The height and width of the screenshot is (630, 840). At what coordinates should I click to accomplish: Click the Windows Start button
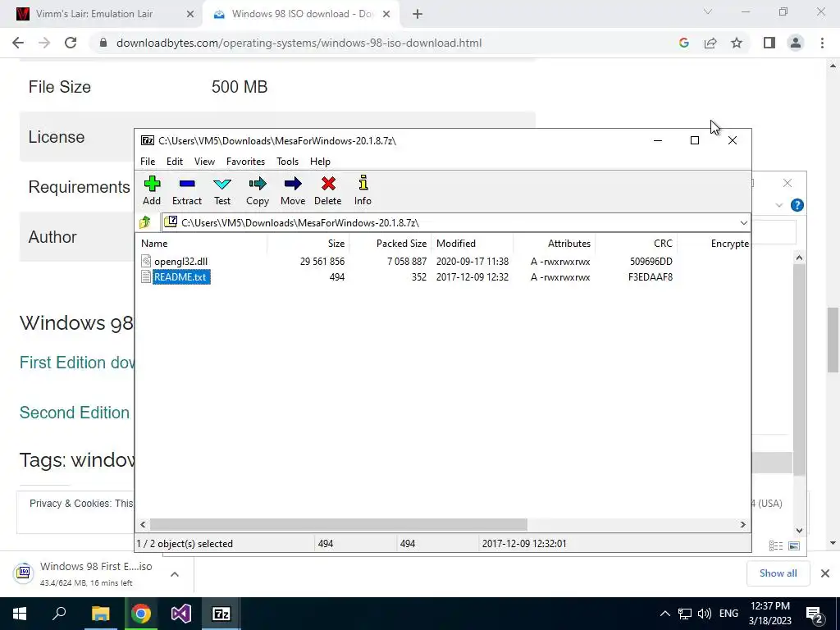click(x=20, y=614)
